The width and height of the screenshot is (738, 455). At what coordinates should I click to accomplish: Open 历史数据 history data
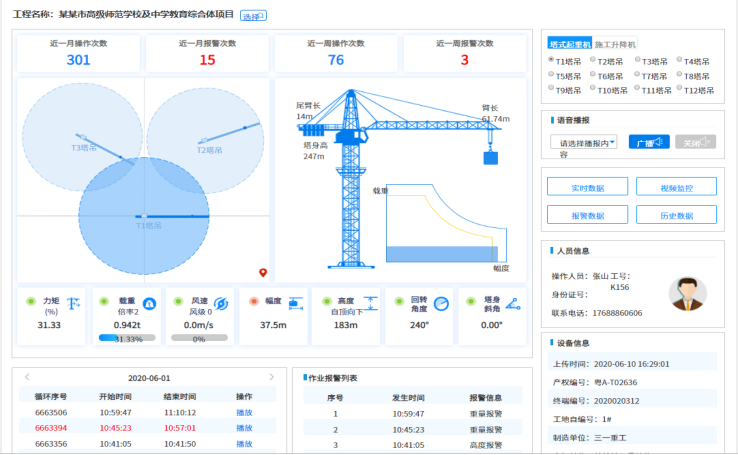[x=676, y=215]
